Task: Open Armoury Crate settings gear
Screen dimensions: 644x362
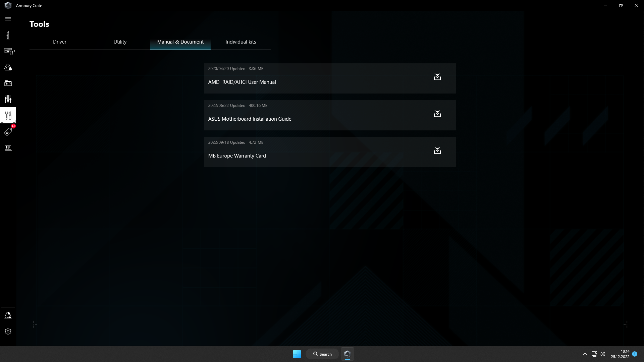Action: pyautogui.click(x=8, y=331)
